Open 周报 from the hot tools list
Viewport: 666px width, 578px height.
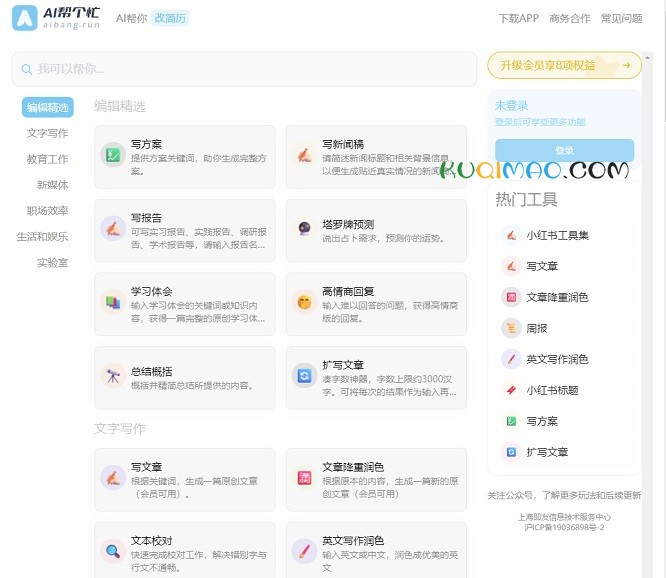click(x=536, y=328)
